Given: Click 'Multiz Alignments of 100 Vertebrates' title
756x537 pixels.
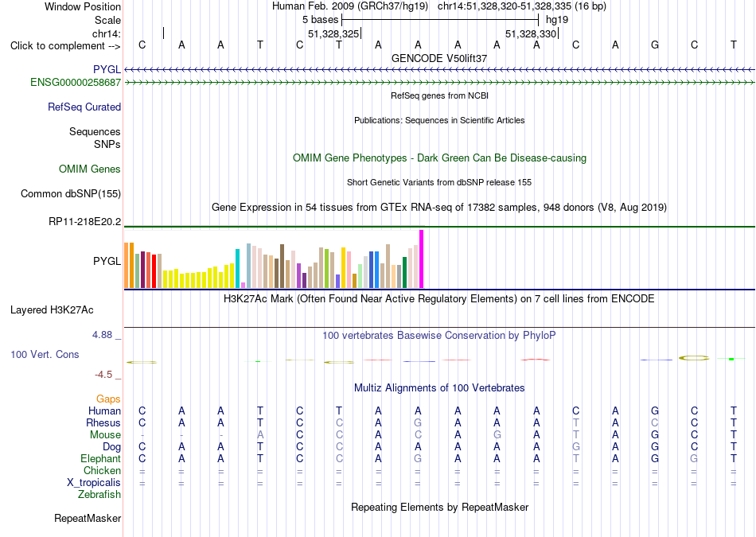Looking at the screenshot, I should tap(439, 388).
